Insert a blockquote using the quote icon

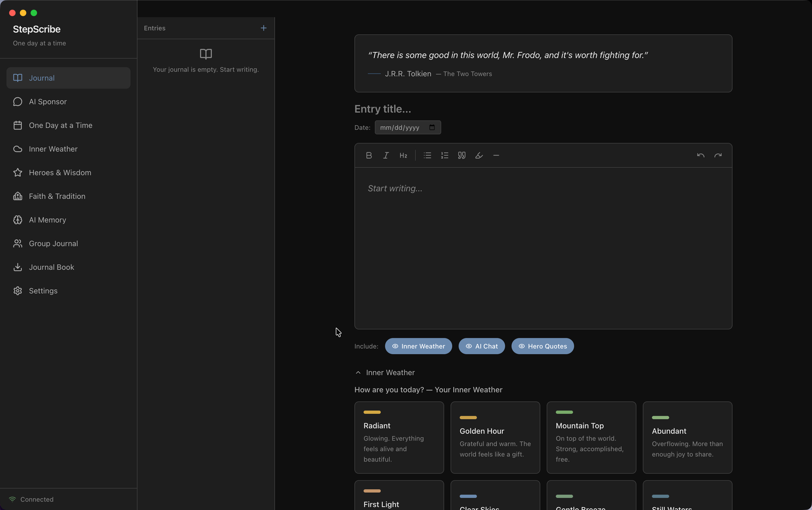point(461,155)
